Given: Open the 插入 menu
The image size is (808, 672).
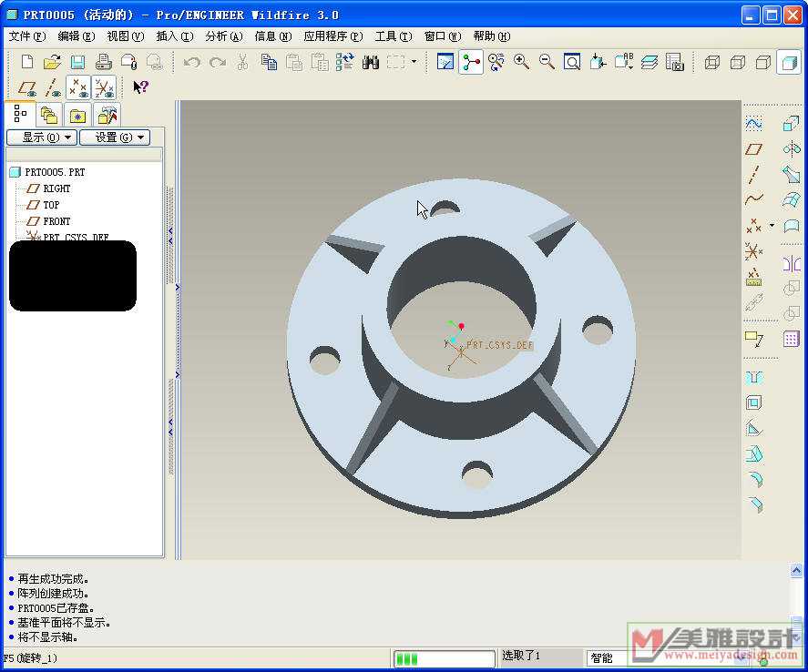Looking at the screenshot, I should point(174,36).
